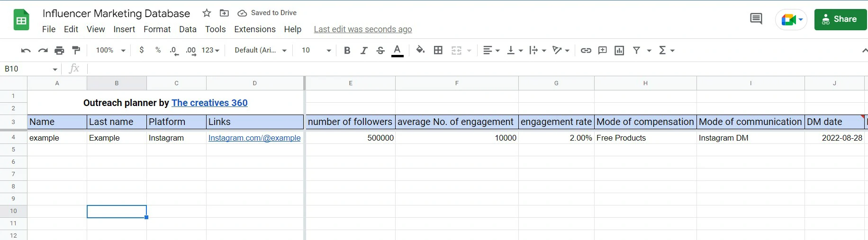Open the Insert menu
Image resolution: width=868 pixels, height=240 pixels.
[124, 29]
